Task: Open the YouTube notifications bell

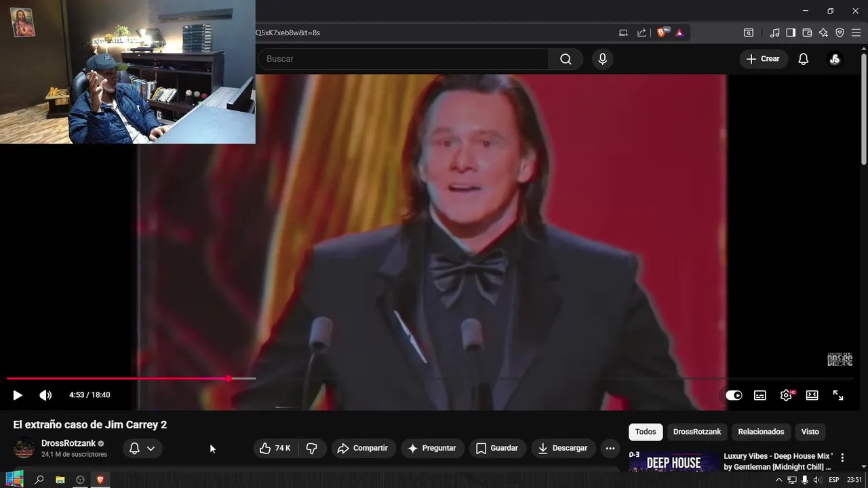Action: click(803, 59)
